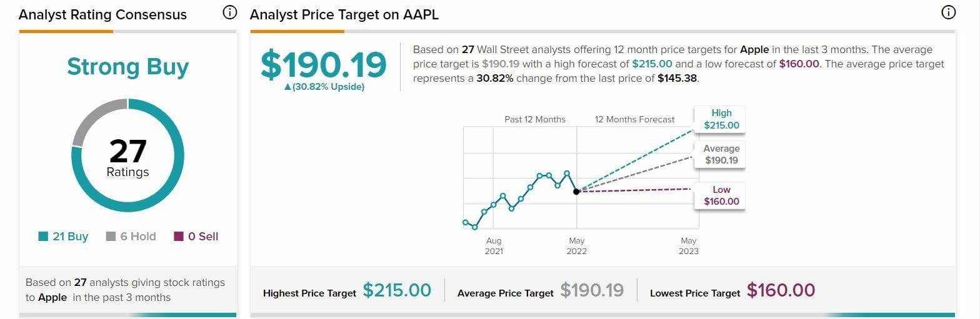Image resolution: width=980 pixels, height=319 pixels.
Task: Click the purple Sell legend square
Action: (179, 237)
